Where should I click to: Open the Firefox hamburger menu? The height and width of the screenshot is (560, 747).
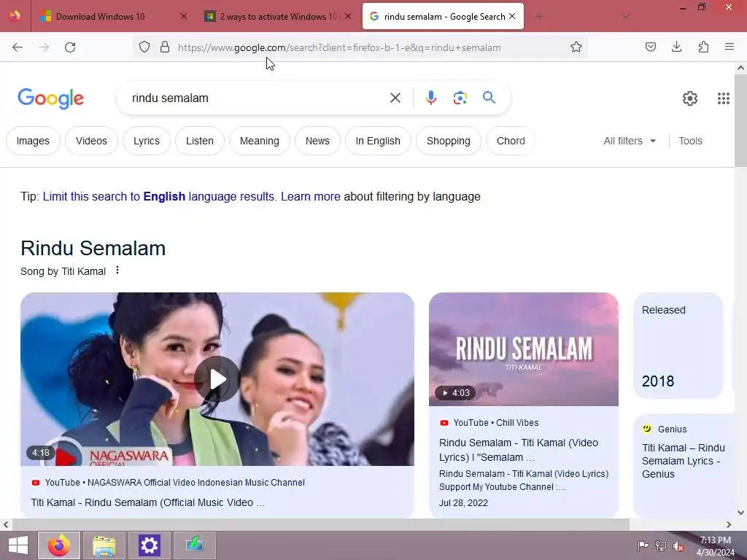(729, 47)
